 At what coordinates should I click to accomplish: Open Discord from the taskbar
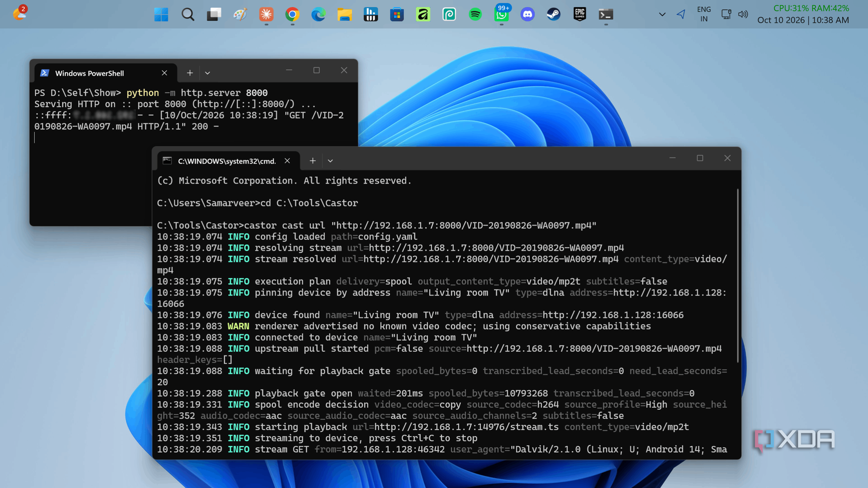click(527, 14)
